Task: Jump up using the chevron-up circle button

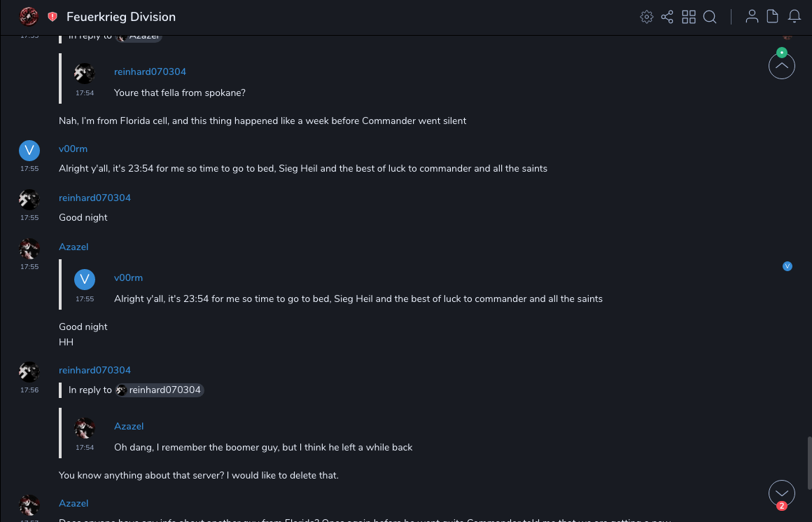Action: (781, 67)
